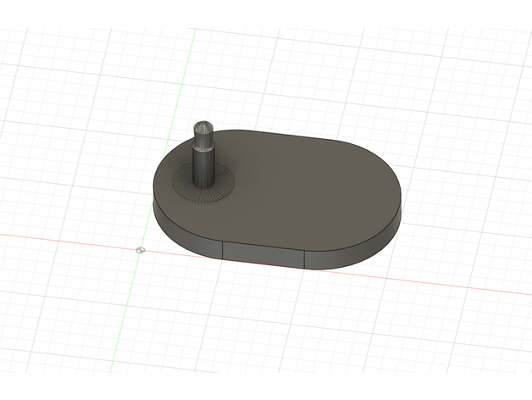Pick the left vertical seam edge on front face

click(223, 248)
